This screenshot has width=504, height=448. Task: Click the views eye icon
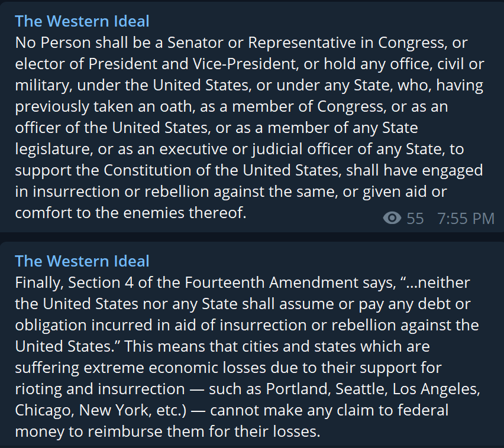[x=392, y=218]
